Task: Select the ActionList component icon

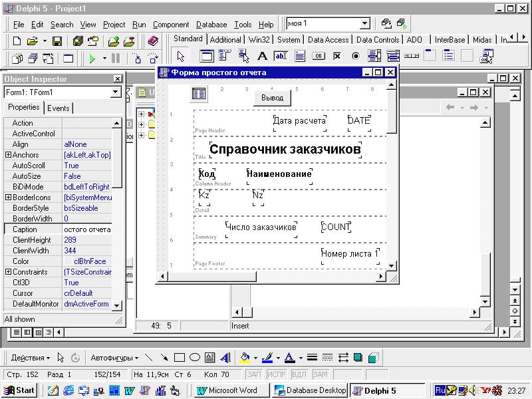Action: pos(486,56)
